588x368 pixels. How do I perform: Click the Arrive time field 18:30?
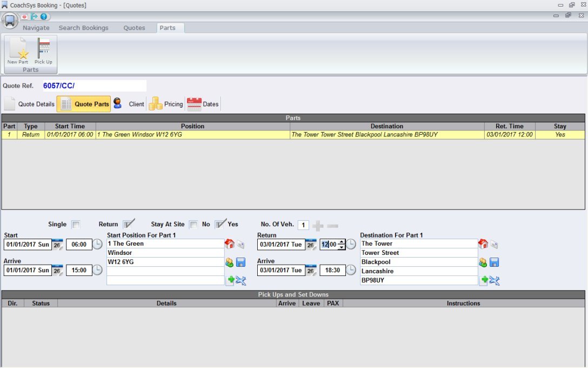point(332,271)
